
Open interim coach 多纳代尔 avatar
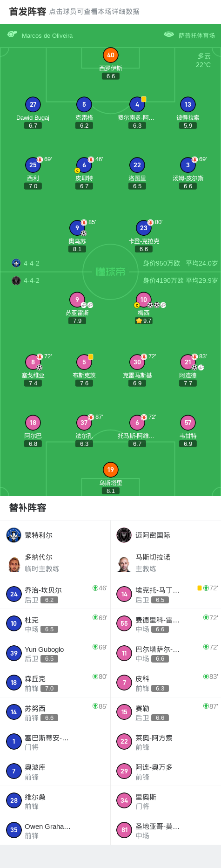pos(14,563)
